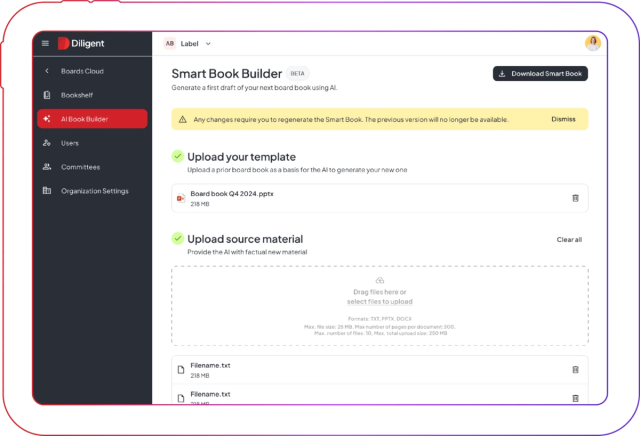Open the user profile avatar
The height and width of the screenshot is (436, 640).
(593, 43)
